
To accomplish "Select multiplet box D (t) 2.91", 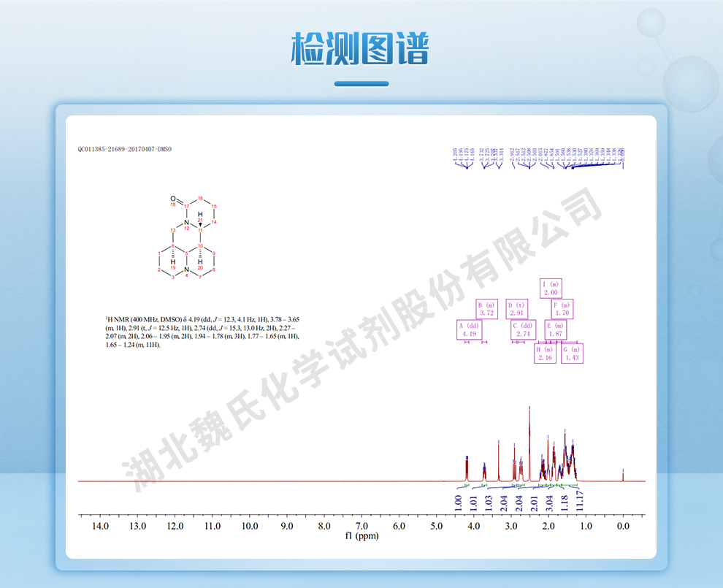I will 518,309.
